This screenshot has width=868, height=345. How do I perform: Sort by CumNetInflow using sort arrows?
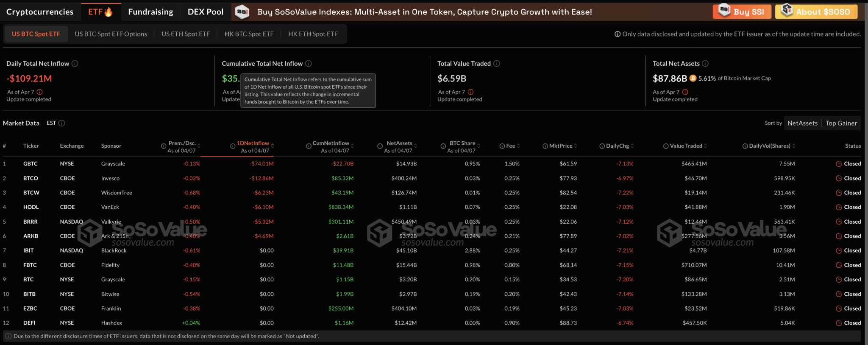352,146
